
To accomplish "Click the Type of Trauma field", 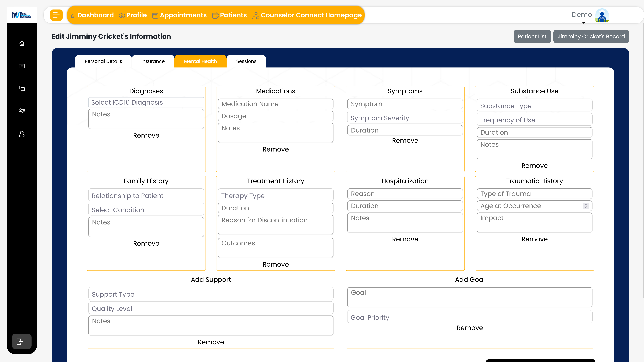I will 535,194.
